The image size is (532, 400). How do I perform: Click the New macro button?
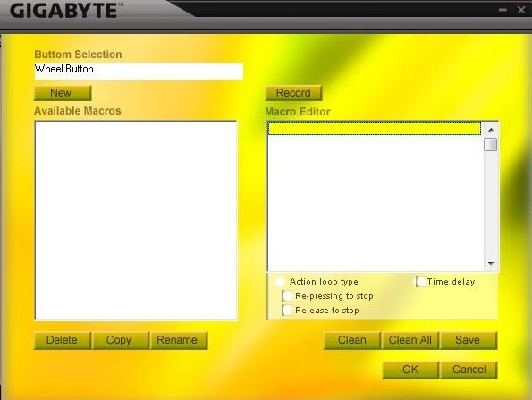coord(63,93)
